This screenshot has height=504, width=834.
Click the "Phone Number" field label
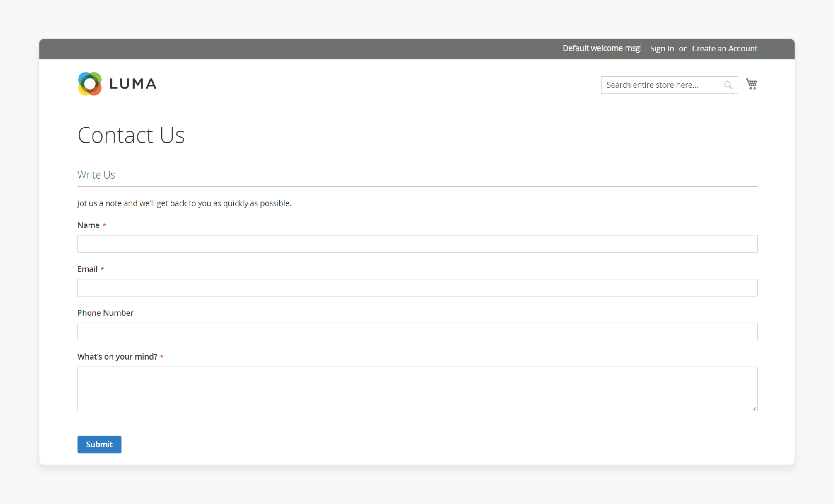coord(105,313)
